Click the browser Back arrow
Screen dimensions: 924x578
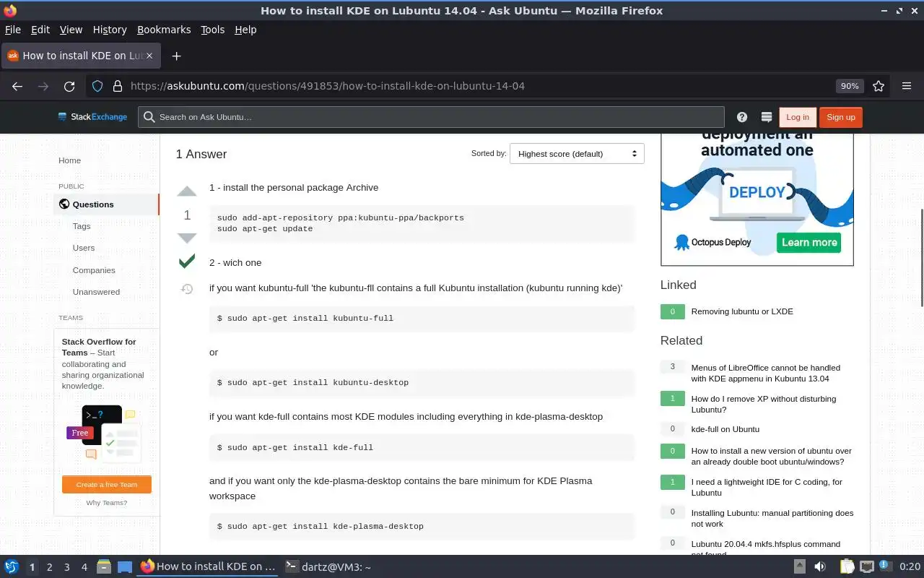click(17, 86)
